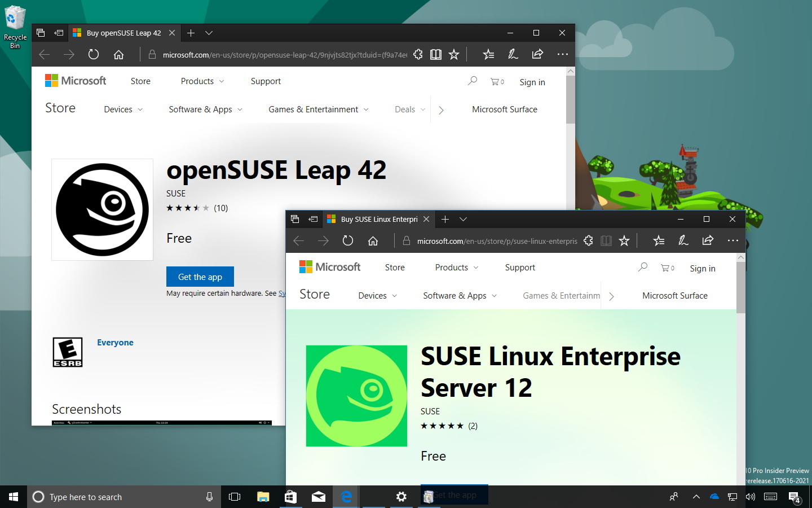Open the Hub in openSUSE Leap window
The image size is (812, 508).
tap(488, 54)
